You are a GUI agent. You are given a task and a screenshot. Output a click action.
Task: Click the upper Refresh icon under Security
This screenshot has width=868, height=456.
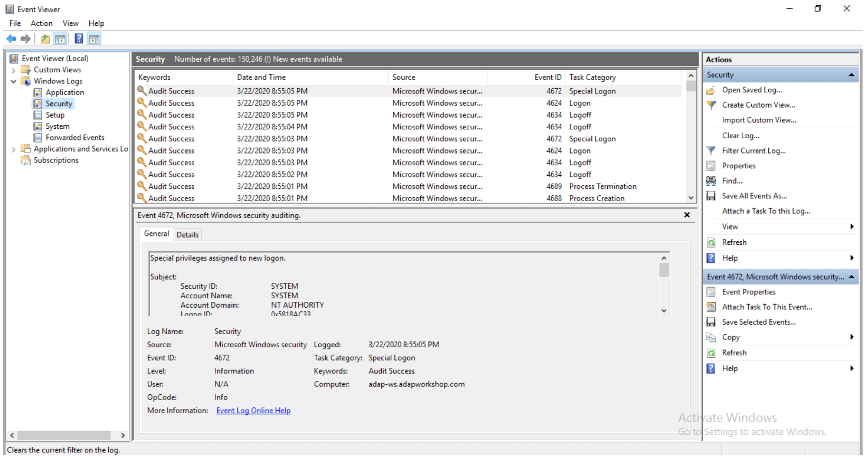[x=711, y=242]
